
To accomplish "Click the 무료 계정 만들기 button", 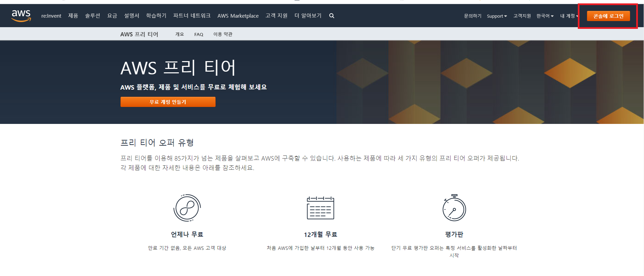I will click(168, 102).
